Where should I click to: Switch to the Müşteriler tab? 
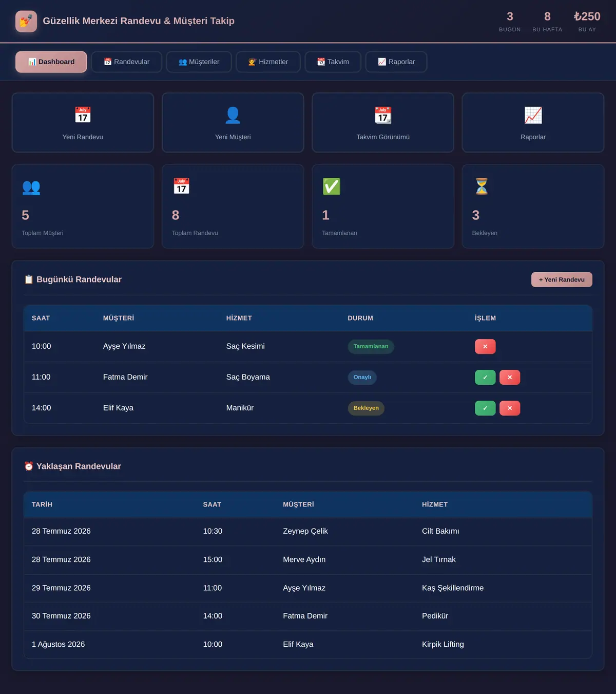pos(199,62)
